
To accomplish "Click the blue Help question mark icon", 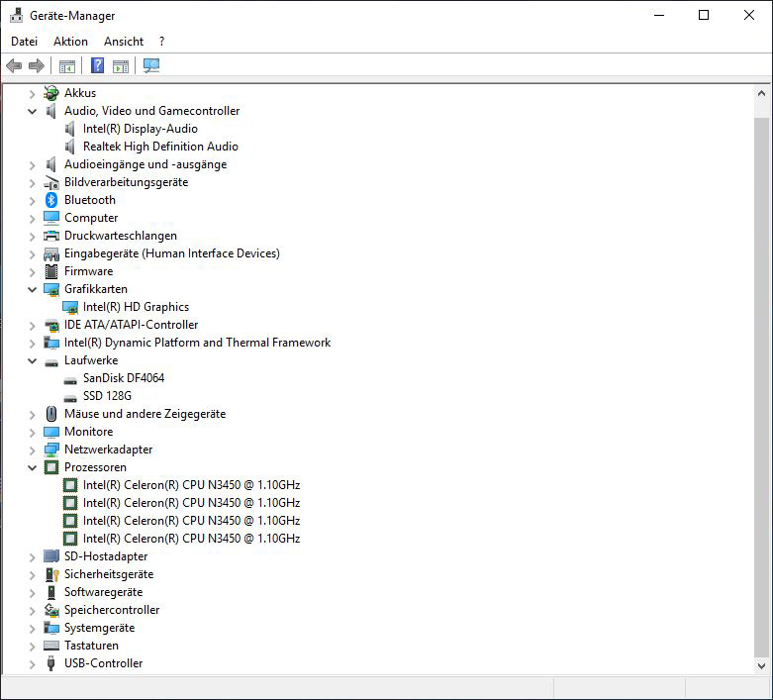I will (x=98, y=65).
